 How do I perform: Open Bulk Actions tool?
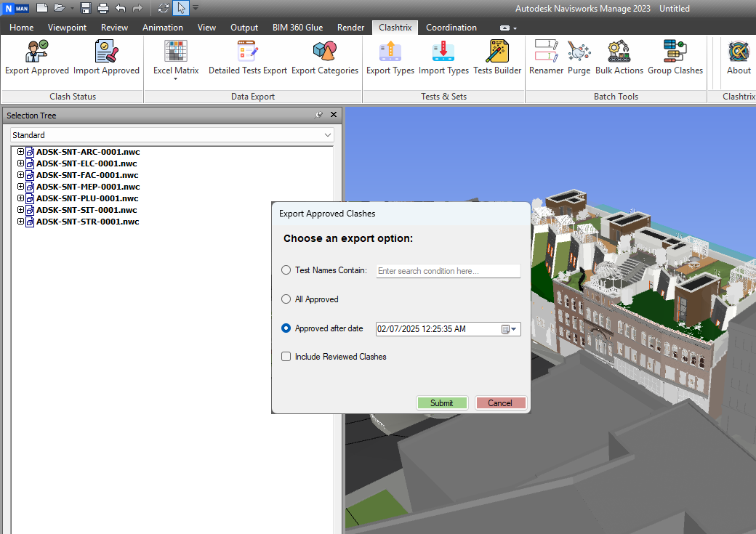(619, 51)
